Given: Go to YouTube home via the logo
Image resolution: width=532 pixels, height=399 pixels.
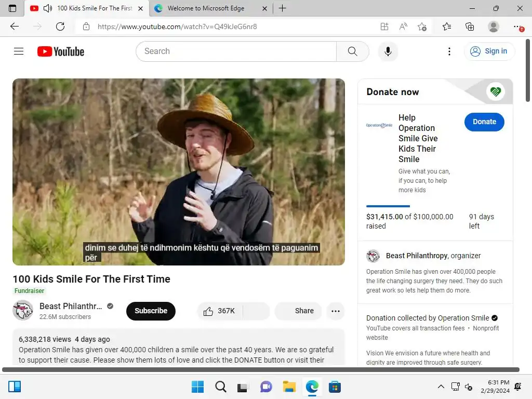Looking at the screenshot, I should [x=61, y=51].
